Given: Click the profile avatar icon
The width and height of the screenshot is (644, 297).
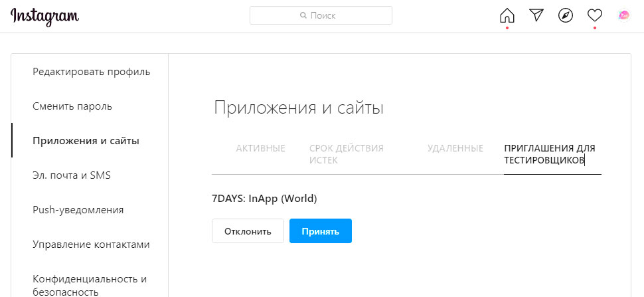Looking at the screenshot, I should pyautogui.click(x=623, y=15).
